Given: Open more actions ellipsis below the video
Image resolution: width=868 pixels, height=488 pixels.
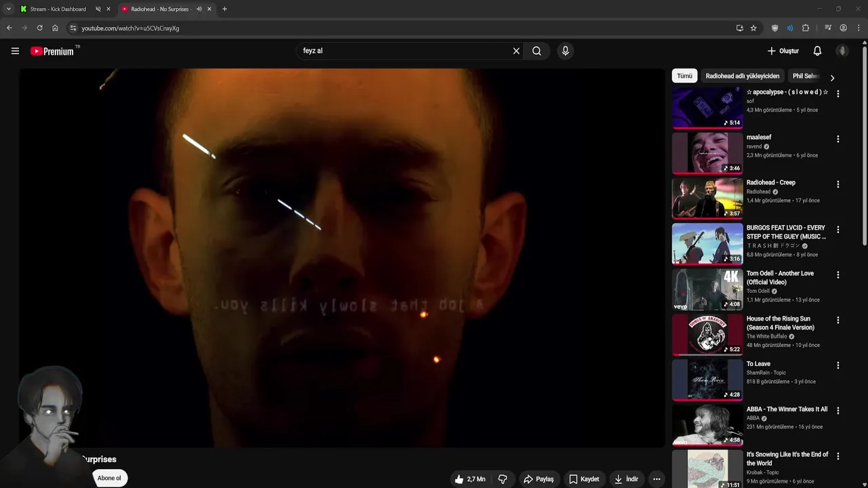Looking at the screenshot, I should (656, 479).
